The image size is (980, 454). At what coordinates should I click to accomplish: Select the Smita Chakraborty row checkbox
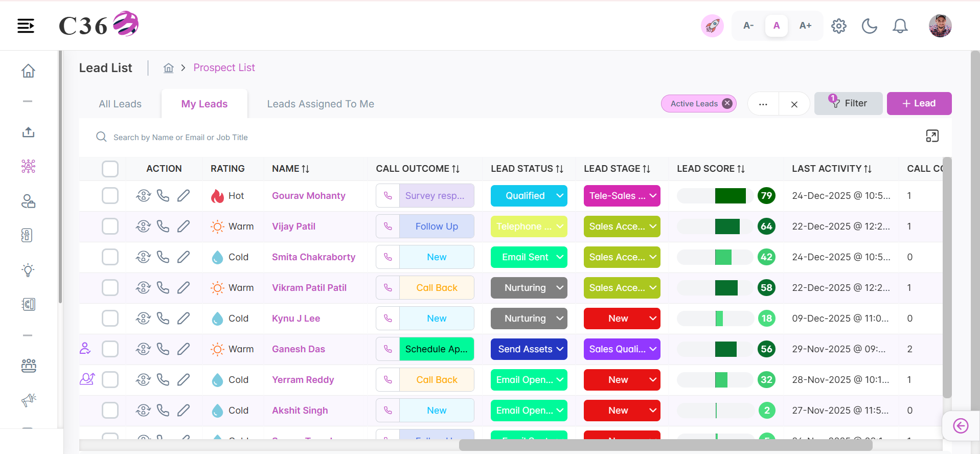pyautogui.click(x=110, y=257)
